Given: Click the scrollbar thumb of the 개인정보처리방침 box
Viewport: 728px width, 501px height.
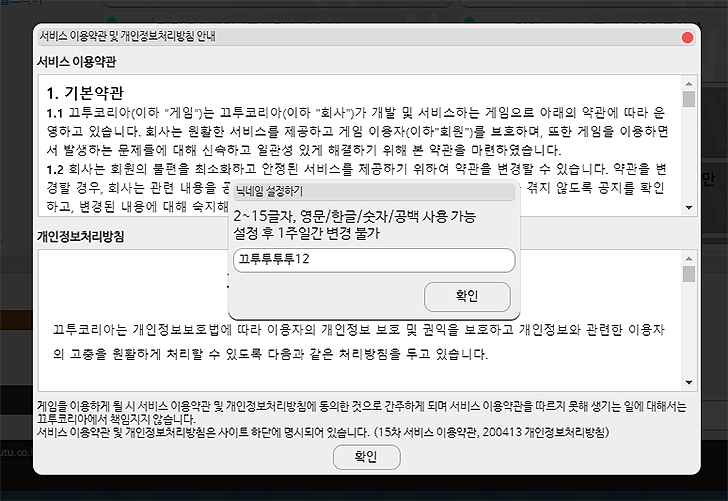Looking at the screenshot, I should point(689,274).
